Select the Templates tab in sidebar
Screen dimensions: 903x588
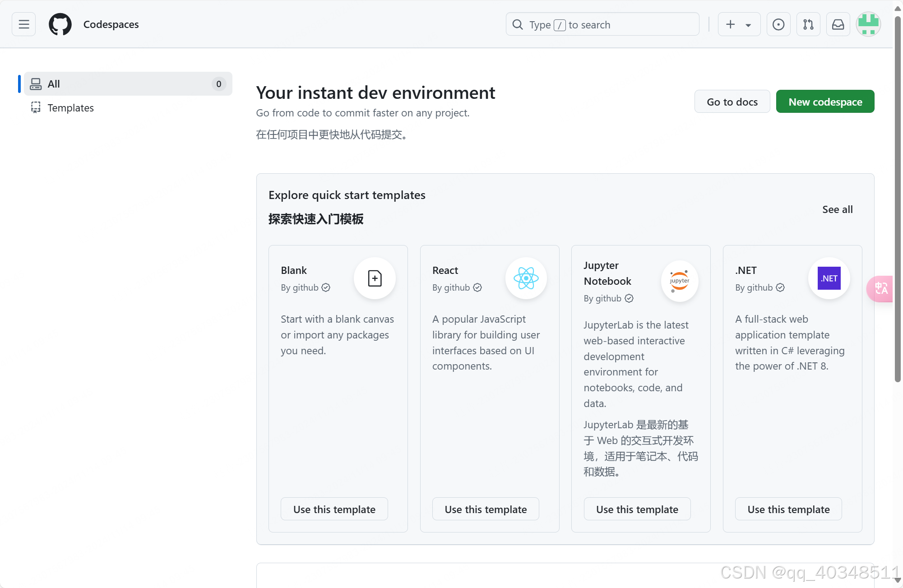[128, 107]
